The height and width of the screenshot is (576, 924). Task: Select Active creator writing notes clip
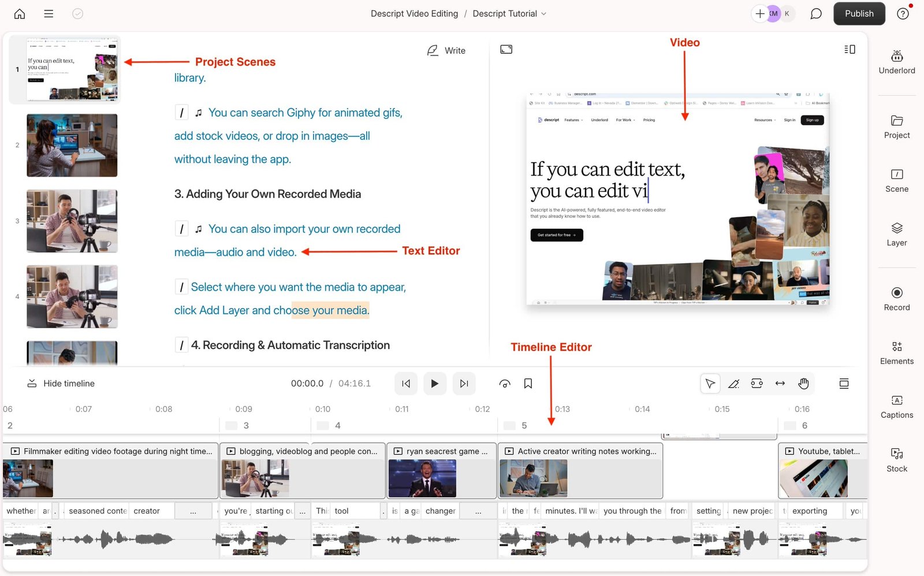[580, 471]
